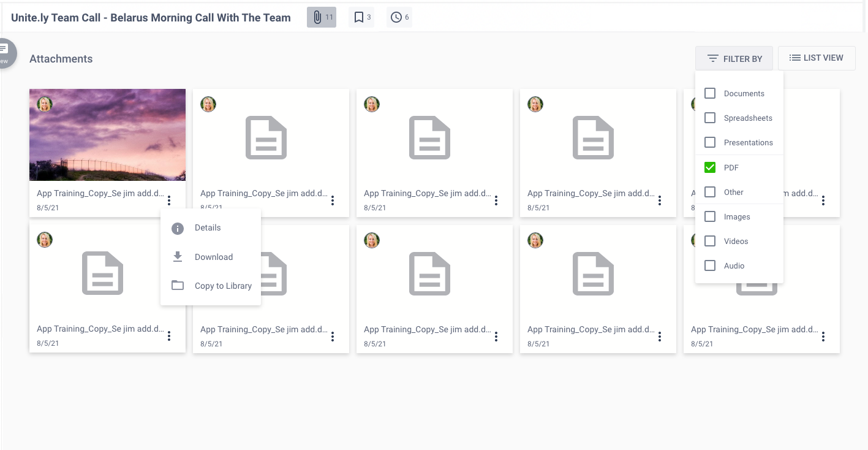The height and width of the screenshot is (450, 868).
Task: Click the 8/5/21 date on sunset image card
Action: 48,208
